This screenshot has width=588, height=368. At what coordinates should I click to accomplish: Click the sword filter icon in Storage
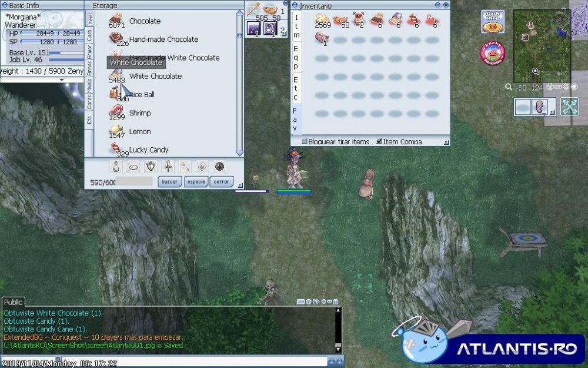pos(168,167)
